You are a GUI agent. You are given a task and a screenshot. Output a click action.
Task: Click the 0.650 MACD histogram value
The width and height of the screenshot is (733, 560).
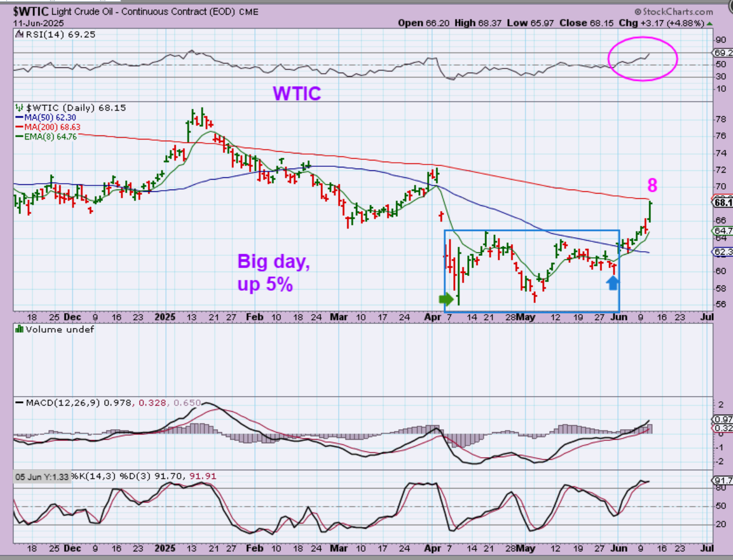[186, 402]
